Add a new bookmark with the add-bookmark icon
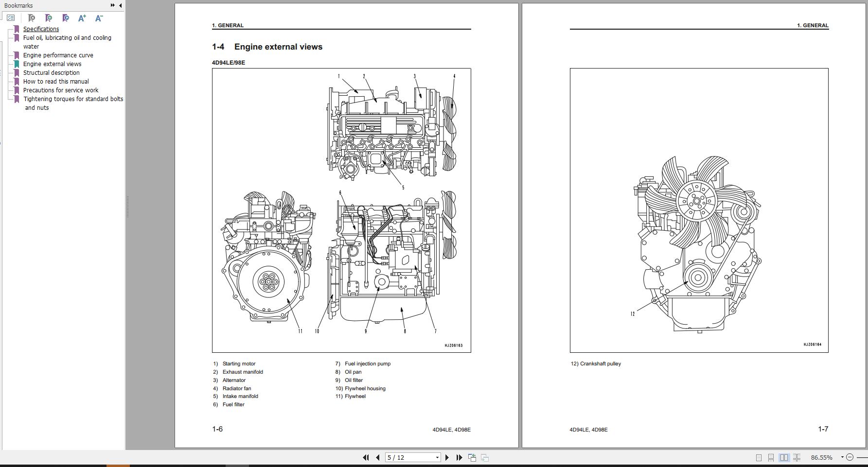This screenshot has height=467, width=868. coord(49,18)
